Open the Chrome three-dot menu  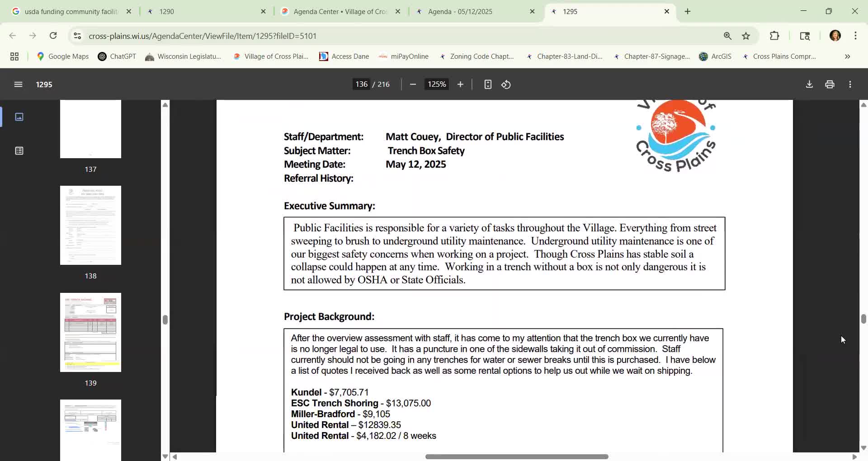(855, 36)
